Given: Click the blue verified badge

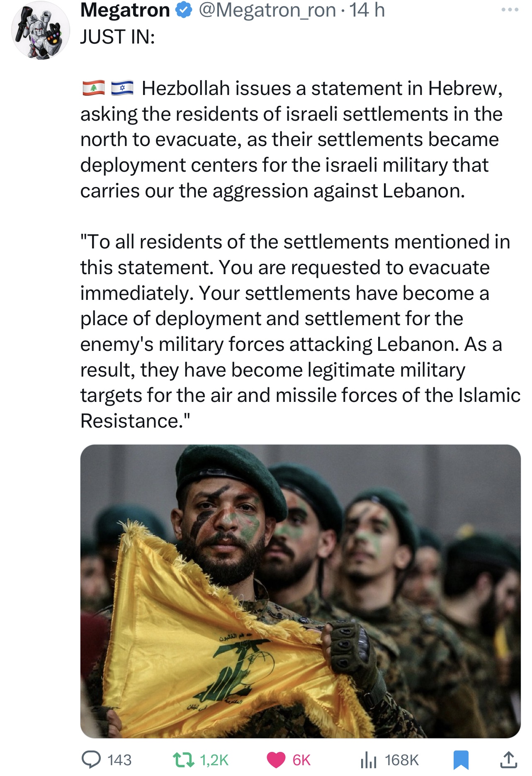Looking at the screenshot, I should [184, 10].
